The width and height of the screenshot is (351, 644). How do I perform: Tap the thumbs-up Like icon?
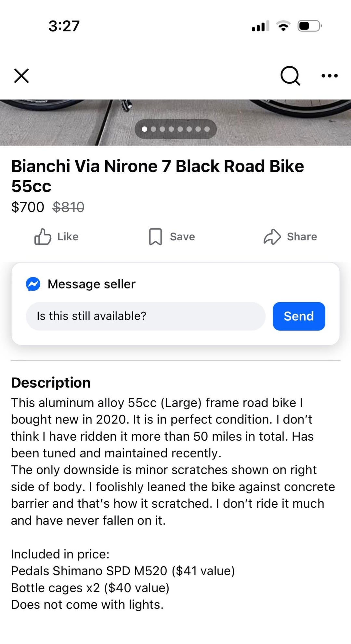tap(43, 236)
